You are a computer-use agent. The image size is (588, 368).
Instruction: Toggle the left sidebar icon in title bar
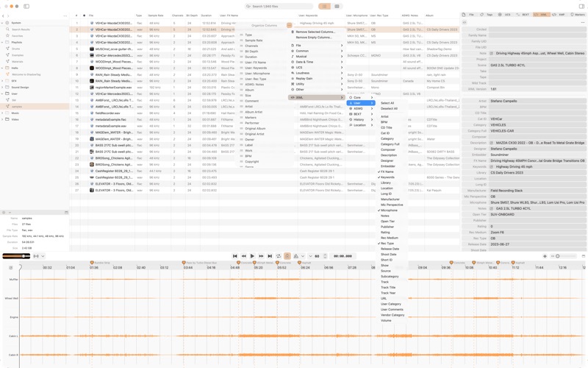pyautogui.click(x=26, y=7)
